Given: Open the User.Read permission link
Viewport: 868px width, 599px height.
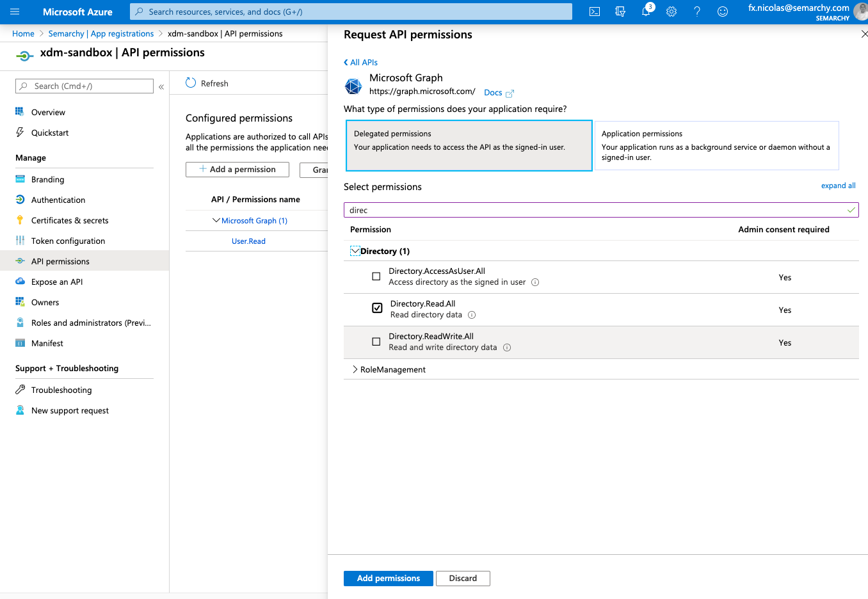Looking at the screenshot, I should pos(248,241).
